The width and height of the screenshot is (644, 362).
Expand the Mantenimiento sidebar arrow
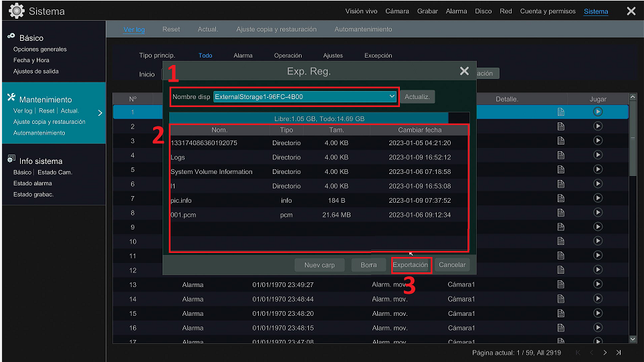100,112
